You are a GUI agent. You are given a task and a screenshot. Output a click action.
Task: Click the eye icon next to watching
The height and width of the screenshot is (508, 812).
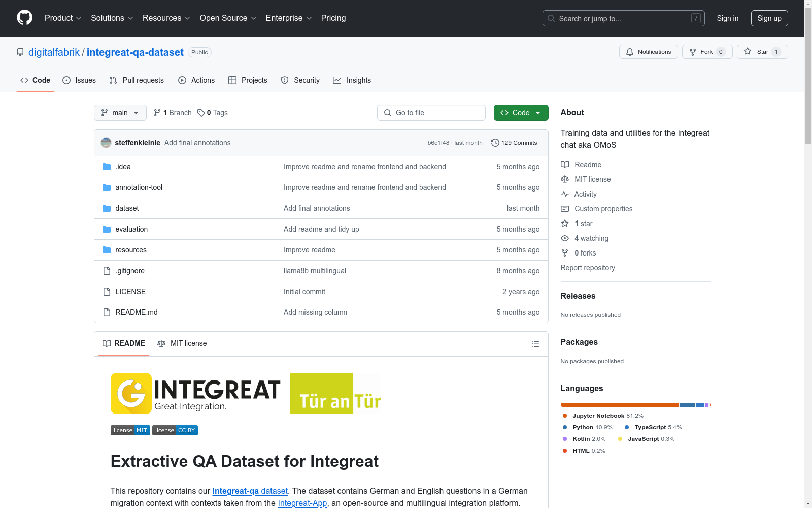click(565, 238)
